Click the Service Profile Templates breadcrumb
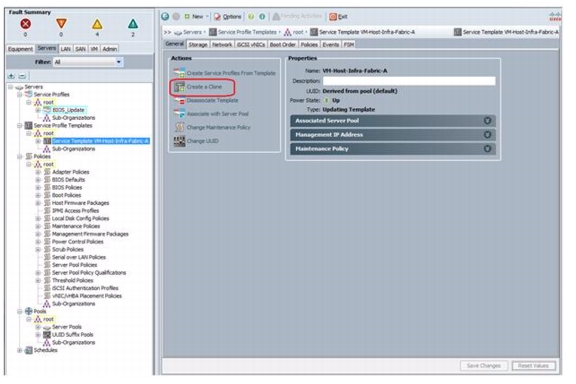This screenshot has height=384, width=576. tap(247, 32)
